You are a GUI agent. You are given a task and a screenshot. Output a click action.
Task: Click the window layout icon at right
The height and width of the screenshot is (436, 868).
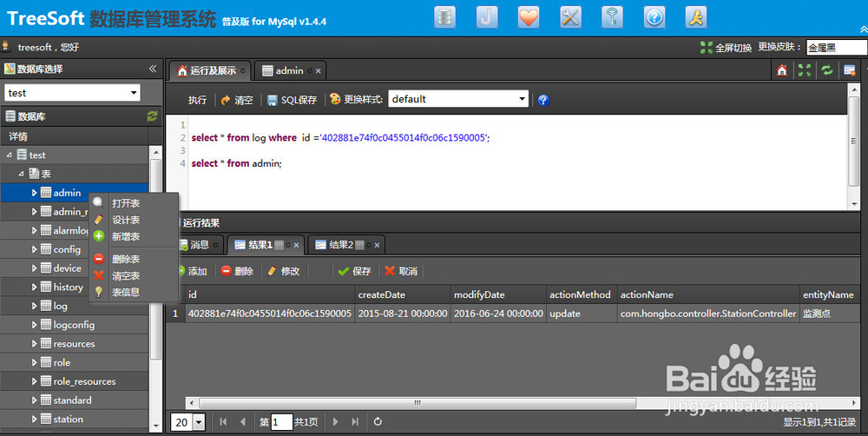(850, 69)
